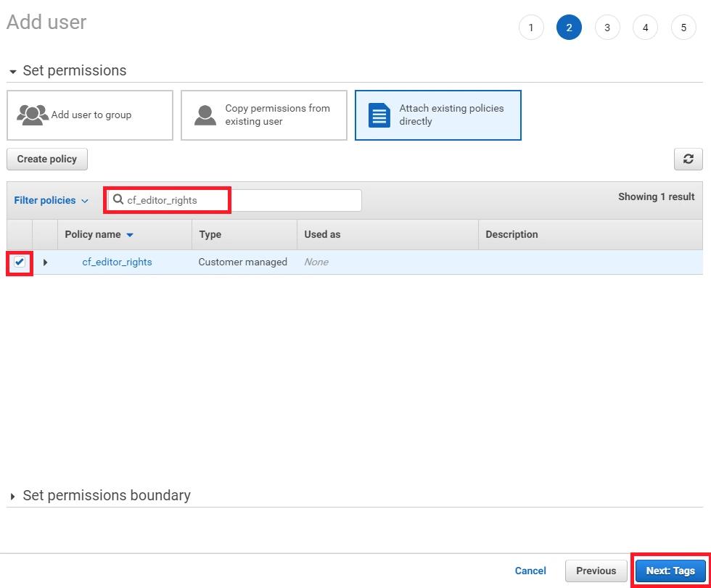Open the cf_editor_rights policy link

(x=117, y=262)
